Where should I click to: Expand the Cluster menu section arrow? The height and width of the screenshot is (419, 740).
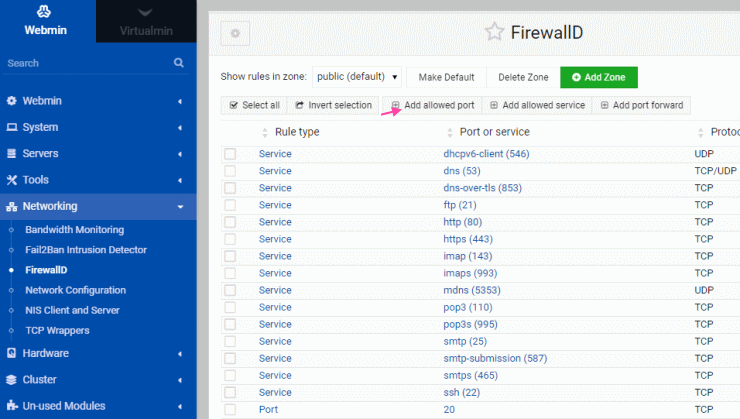click(180, 380)
